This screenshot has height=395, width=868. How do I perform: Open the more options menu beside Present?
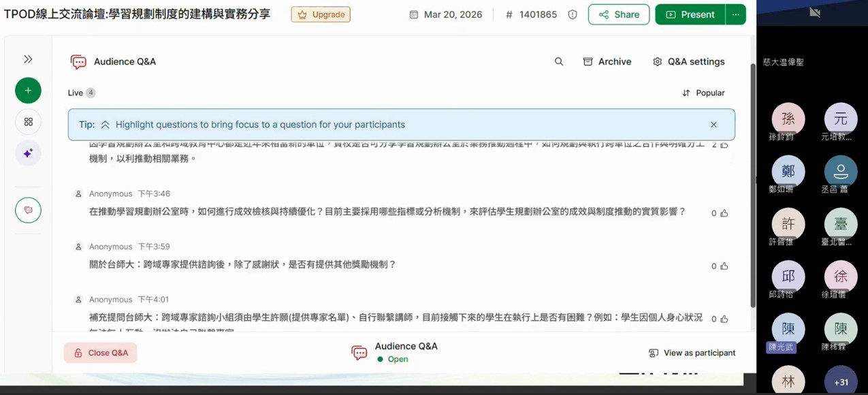pos(735,14)
